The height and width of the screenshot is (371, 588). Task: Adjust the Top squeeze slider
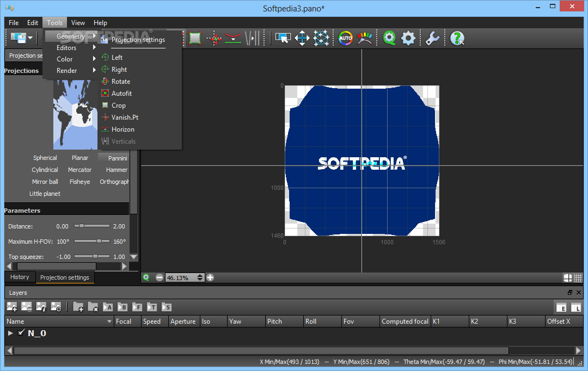[92, 257]
